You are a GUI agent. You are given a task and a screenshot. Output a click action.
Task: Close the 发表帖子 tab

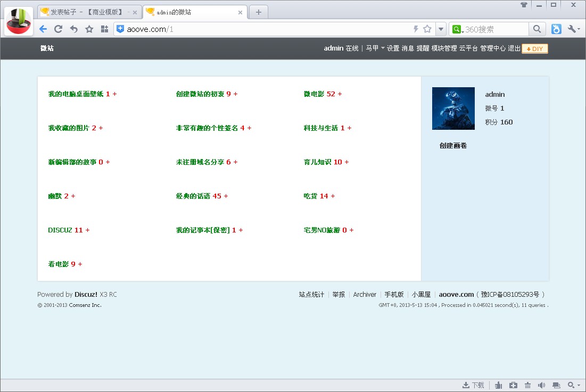pos(135,13)
